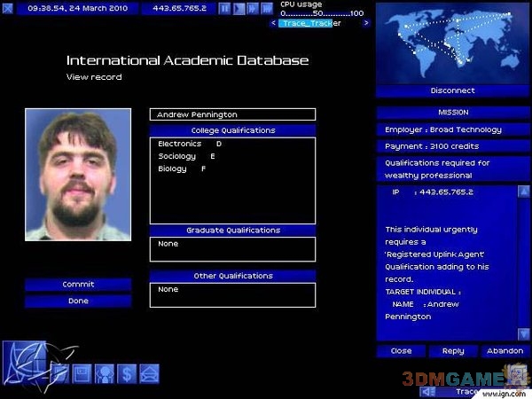
Task: Set game speed to fastest forward
Action: [265, 8]
